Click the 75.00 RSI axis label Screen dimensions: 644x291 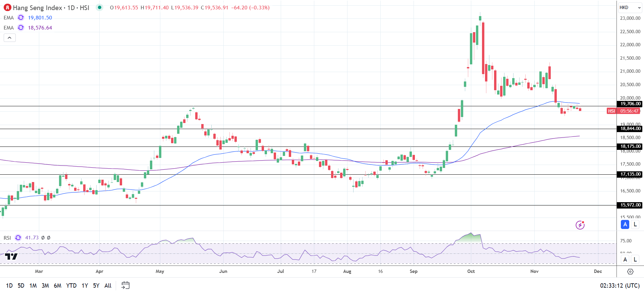pyautogui.click(x=626, y=241)
